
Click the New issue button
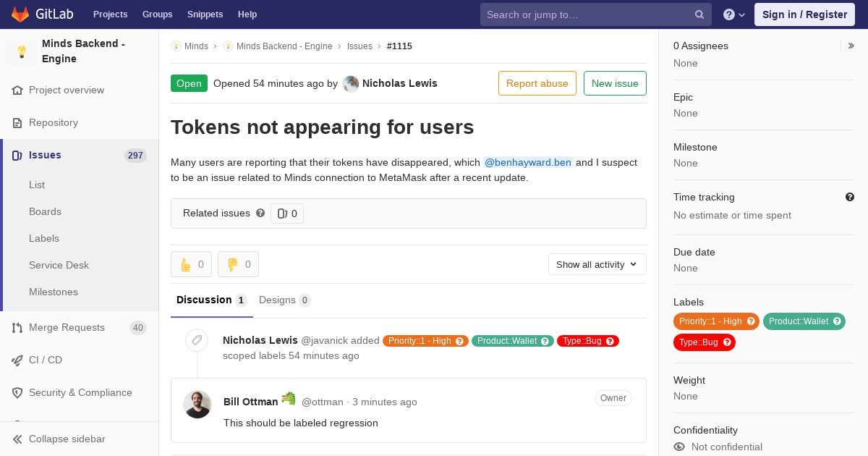tap(615, 83)
